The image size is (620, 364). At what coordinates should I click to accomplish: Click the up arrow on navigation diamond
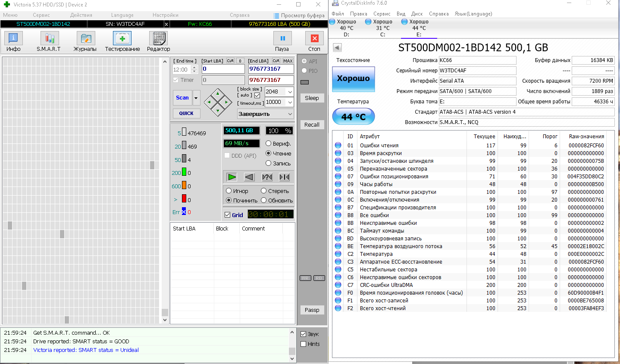pyautogui.click(x=218, y=93)
